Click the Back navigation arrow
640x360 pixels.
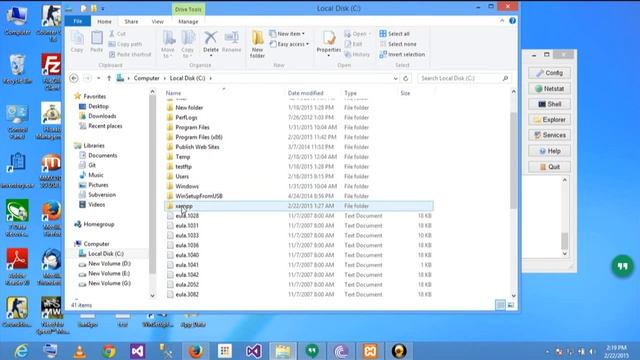click(x=74, y=78)
